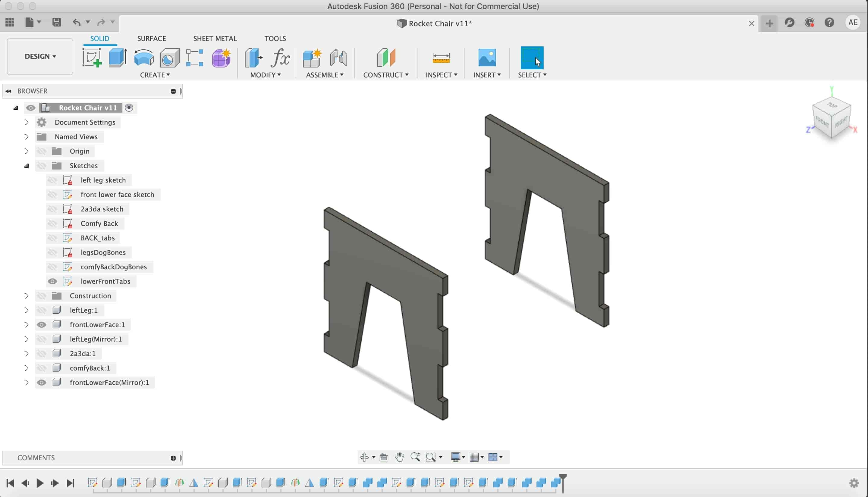
Task: Open the CONSTRUCT menu
Action: (386, 75)
